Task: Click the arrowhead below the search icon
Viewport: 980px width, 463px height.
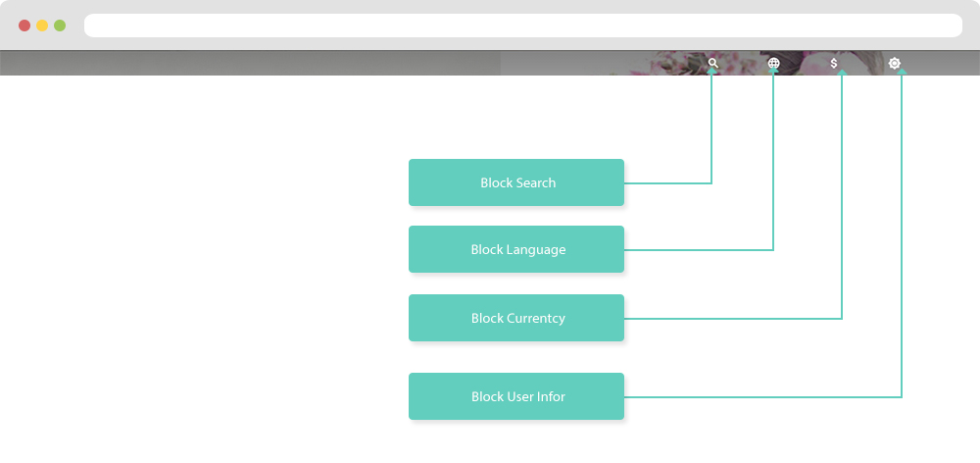Action: click(x=712, y=74)
